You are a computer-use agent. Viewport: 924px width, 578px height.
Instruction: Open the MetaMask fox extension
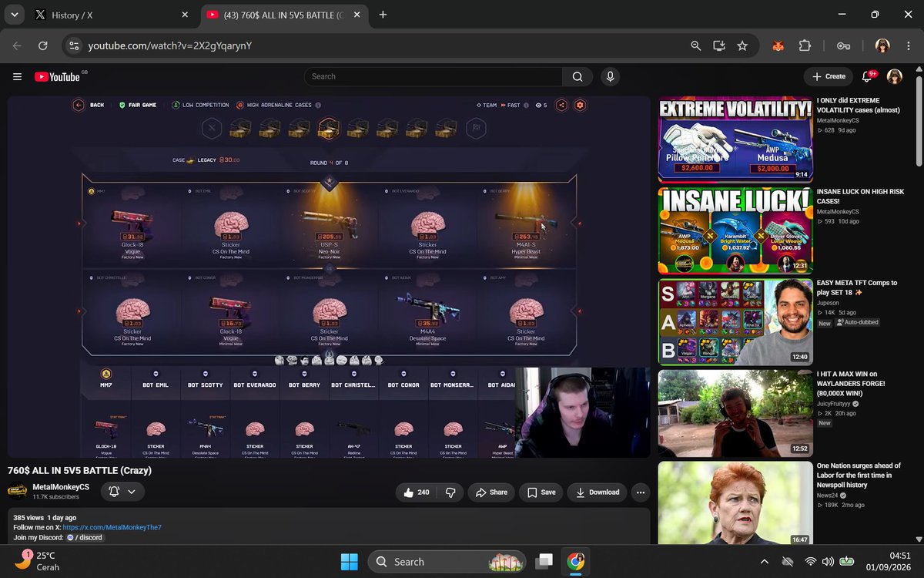tap(779, 45)
